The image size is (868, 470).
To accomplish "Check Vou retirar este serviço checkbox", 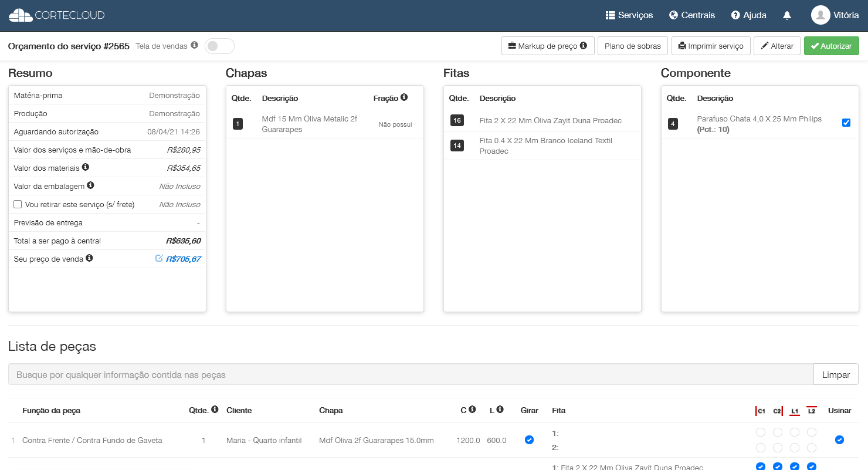I will (x=18, y=204).
